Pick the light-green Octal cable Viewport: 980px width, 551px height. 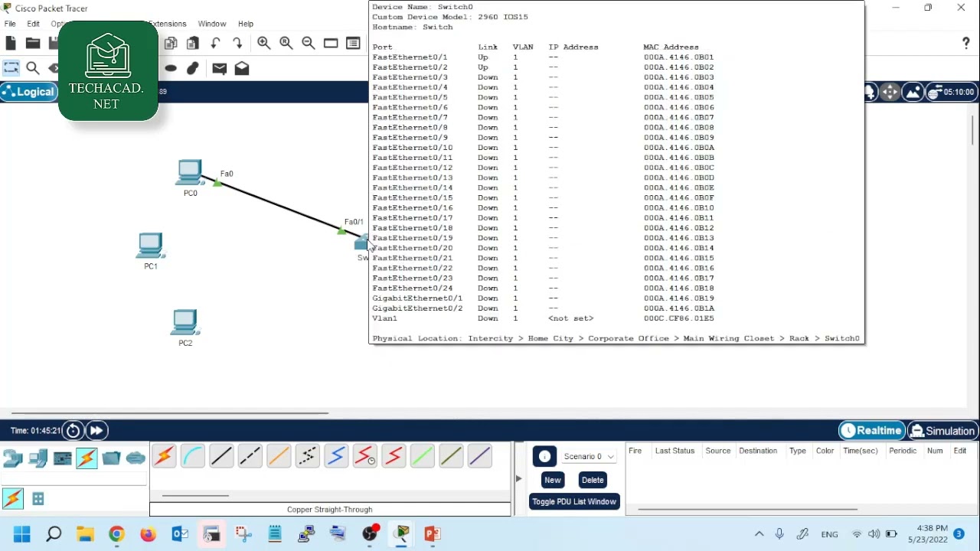(x=422, y=457)
